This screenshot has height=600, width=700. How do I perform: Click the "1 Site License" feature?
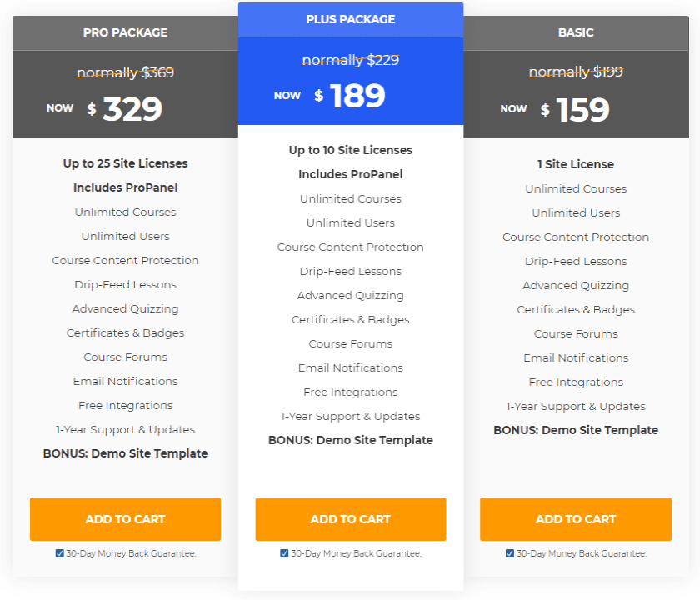tap(576, 164)
